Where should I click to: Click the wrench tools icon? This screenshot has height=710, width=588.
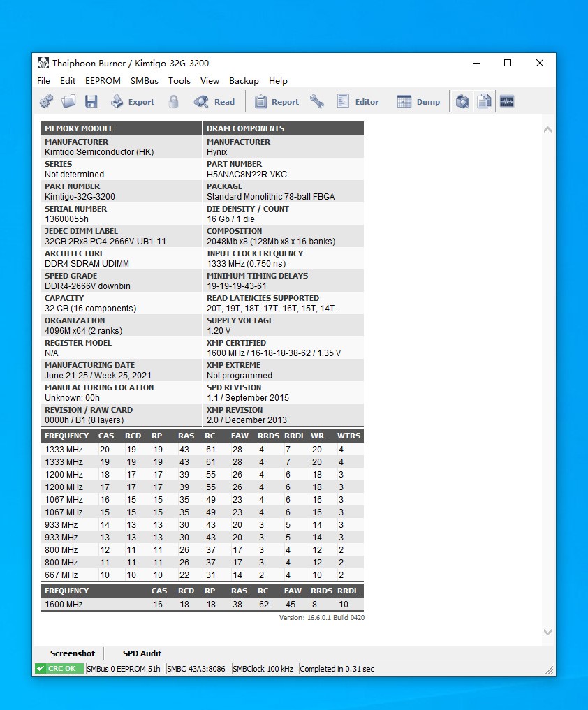click(x=317, y=101)
